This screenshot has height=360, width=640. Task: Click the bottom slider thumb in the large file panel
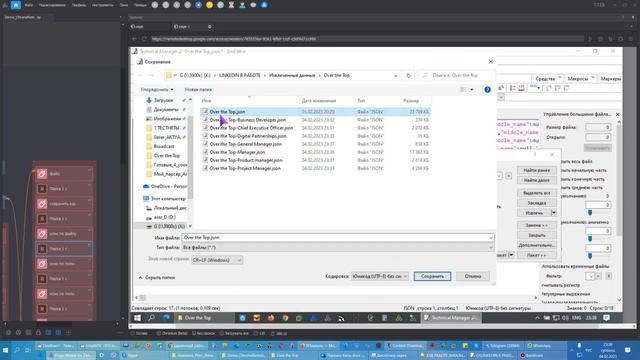coord(590,256)
